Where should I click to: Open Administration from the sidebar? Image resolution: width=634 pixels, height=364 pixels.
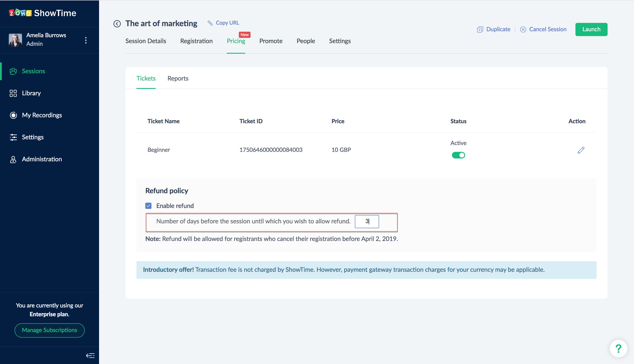pyautogui.click(x=42, y=159)
